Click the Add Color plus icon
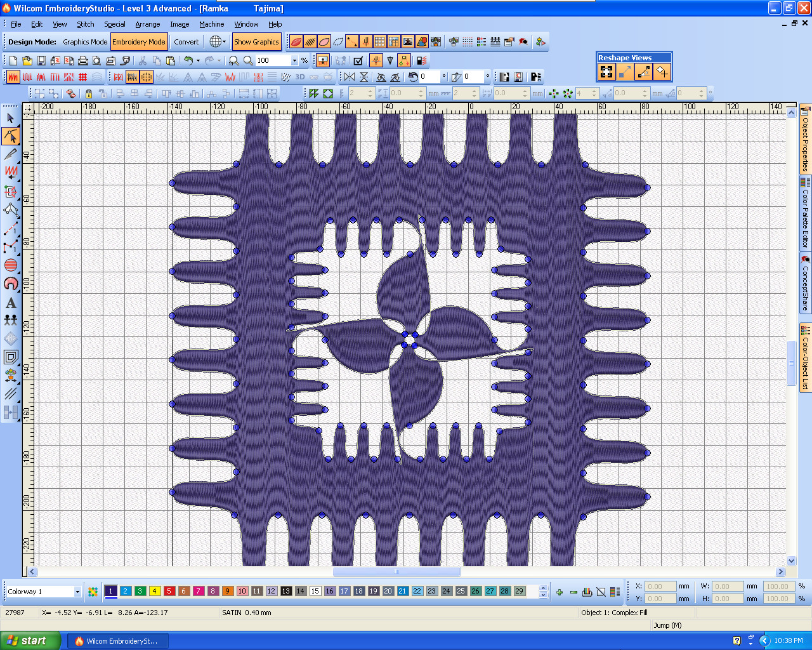The image size is (812, 650). tap(560, 592)
